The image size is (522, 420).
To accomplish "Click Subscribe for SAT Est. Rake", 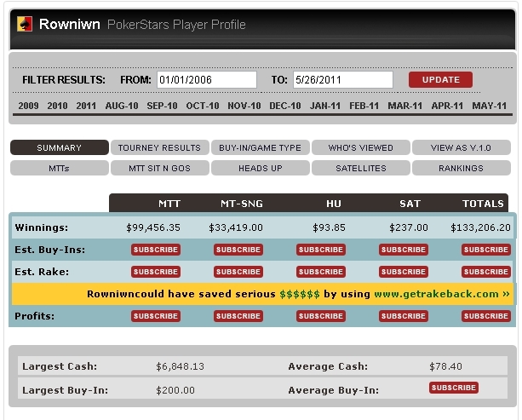I will point(404,272).
